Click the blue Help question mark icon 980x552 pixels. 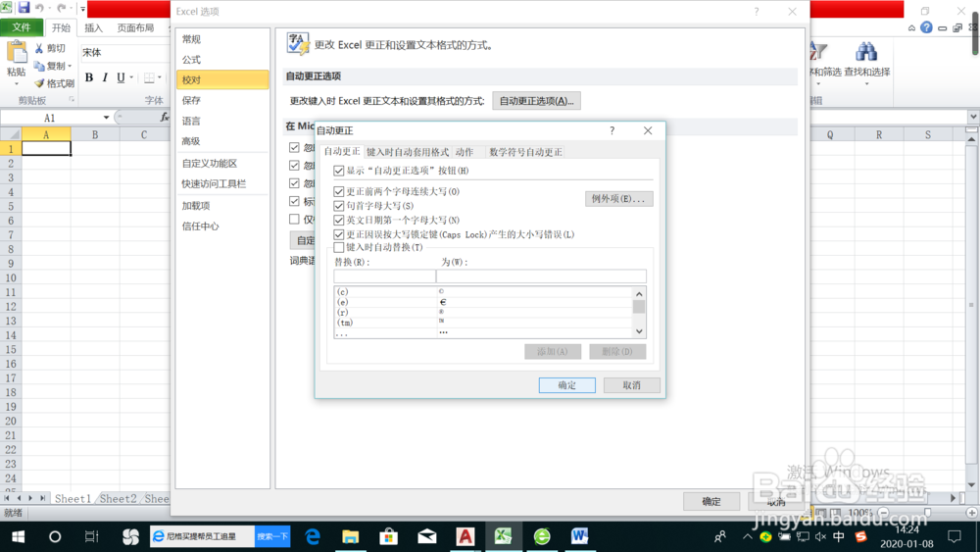(926, 27)
